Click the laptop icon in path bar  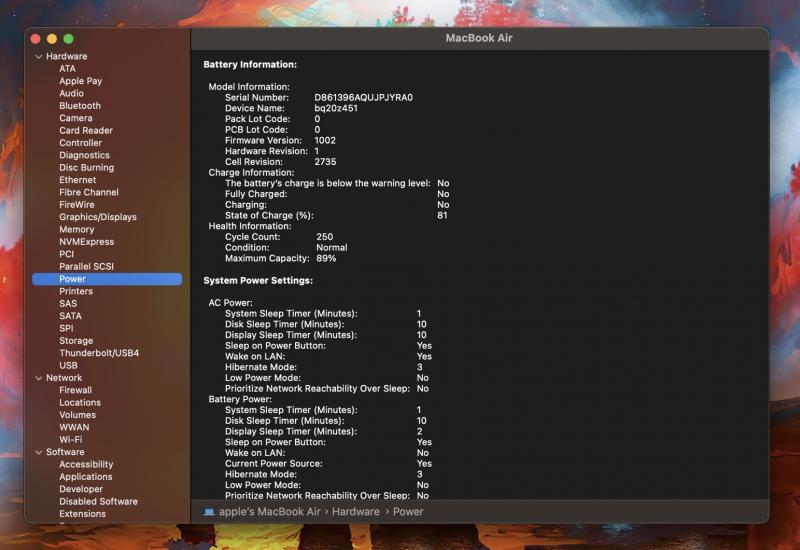click(209, 512)
